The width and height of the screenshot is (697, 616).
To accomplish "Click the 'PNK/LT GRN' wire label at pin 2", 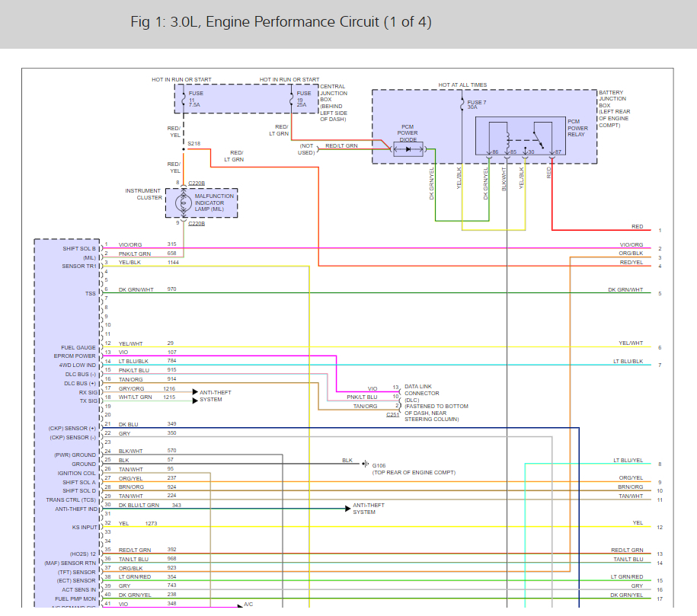I will (135, 254).
